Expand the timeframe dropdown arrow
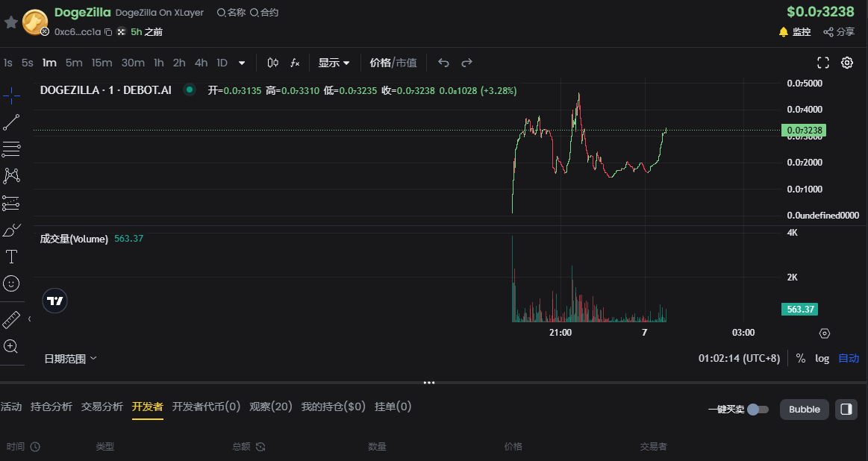 242,63
